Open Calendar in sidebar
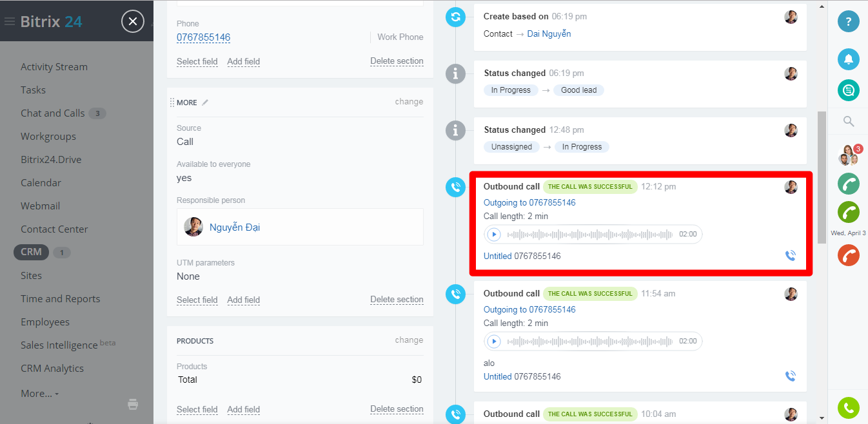The height and width of the screenshot is (424, 868). [41, 183]
